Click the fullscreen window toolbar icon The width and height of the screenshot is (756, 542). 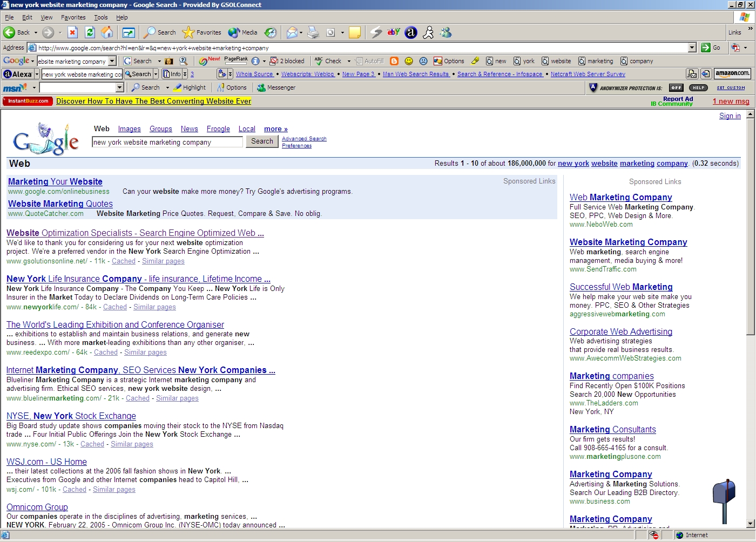129,32
